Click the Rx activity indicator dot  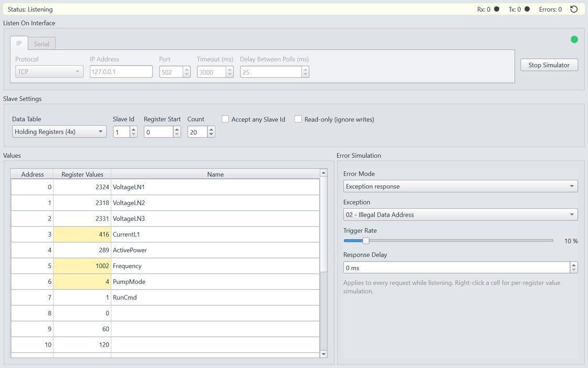[x=497, y=9]
